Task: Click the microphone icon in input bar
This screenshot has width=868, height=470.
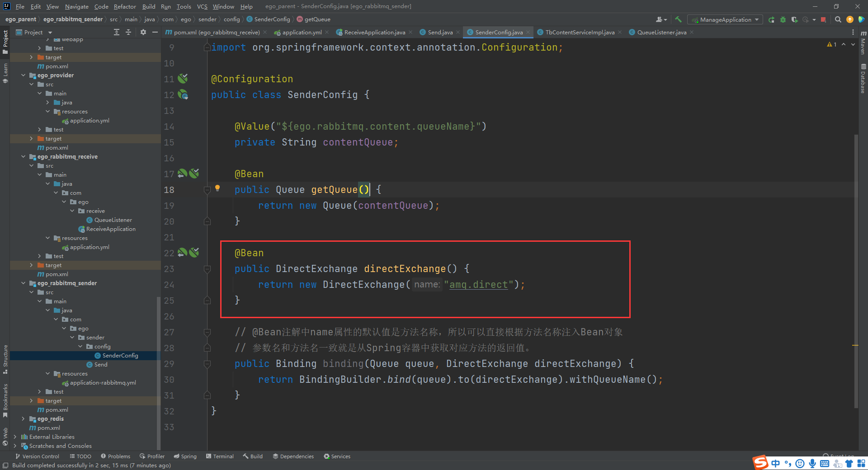Action: (812, 463)
